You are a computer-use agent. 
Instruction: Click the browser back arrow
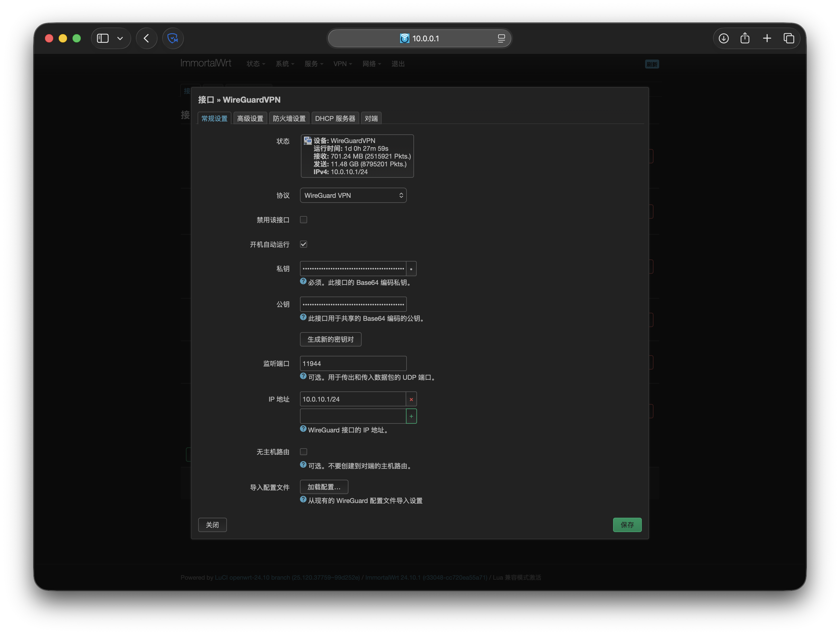[x=147, y=38]
